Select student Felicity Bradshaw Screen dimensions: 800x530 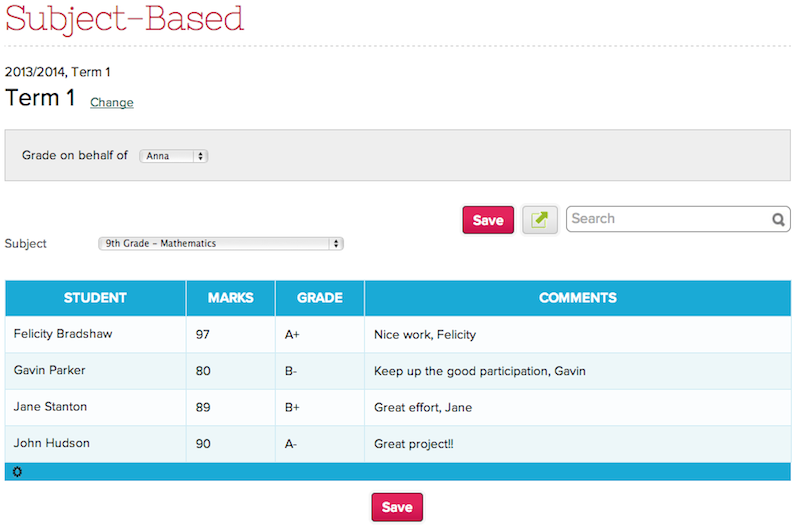(x=63, y=334)
